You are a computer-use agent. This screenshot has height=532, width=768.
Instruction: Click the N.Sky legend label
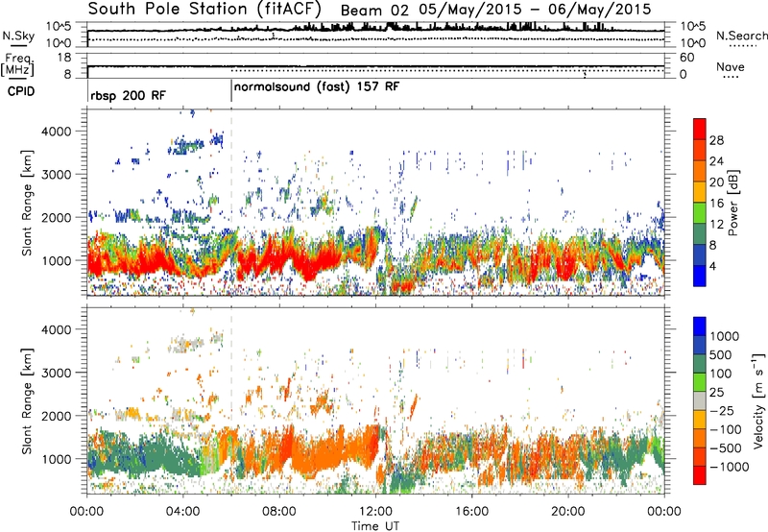point(18,36)
